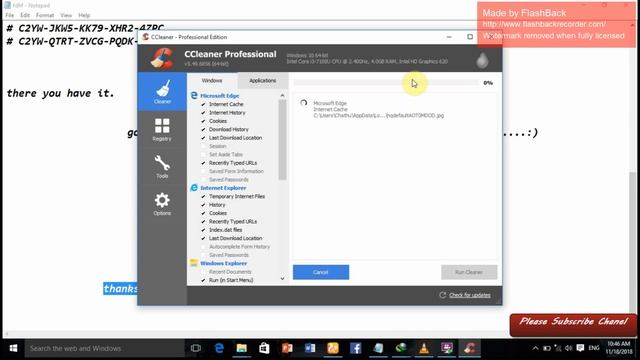Toggle Recent Documents under Windows Explorer
Image resolution: width=640 pixels, height=360 pixels.
tap(203, 272)
